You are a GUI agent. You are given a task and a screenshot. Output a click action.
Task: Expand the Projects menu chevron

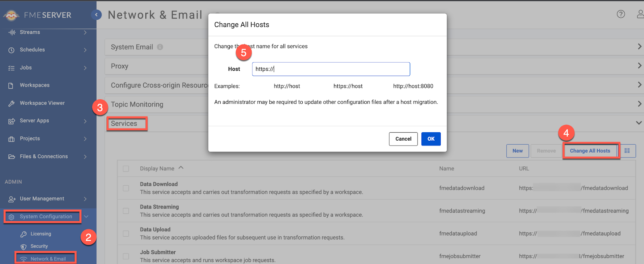(x=85, y=139)
